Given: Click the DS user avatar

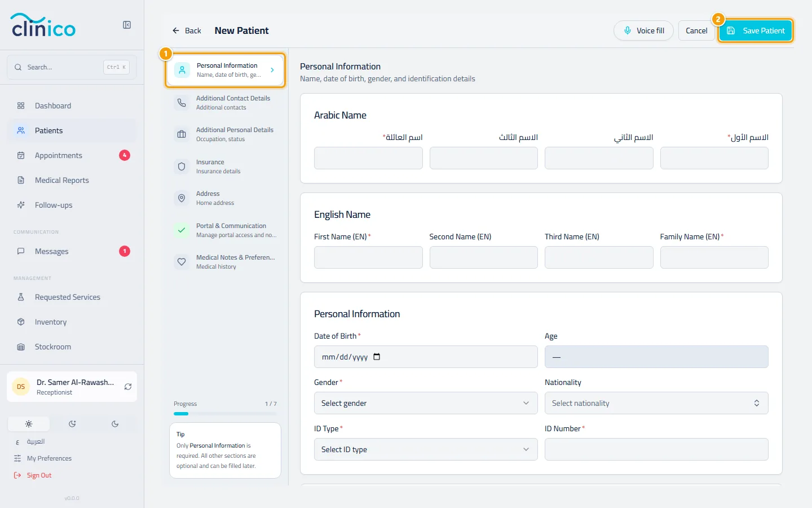Looking at the screenshot, I should [21, 387].
